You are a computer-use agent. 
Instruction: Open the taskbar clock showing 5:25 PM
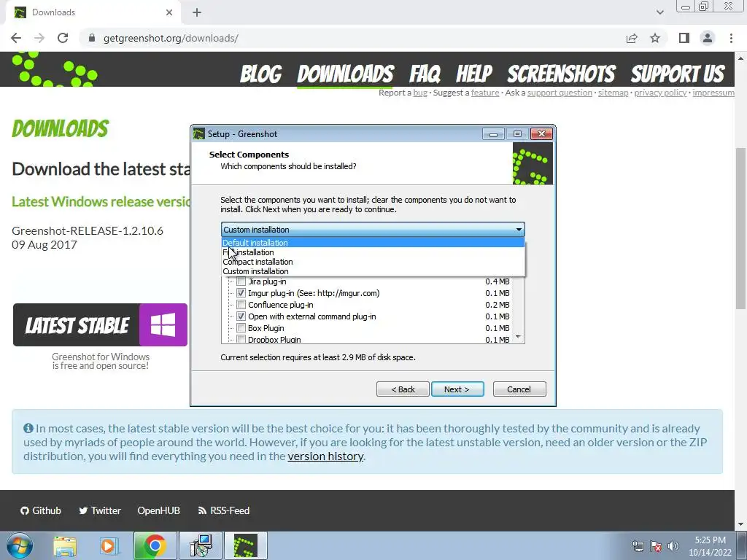point(710,546)
